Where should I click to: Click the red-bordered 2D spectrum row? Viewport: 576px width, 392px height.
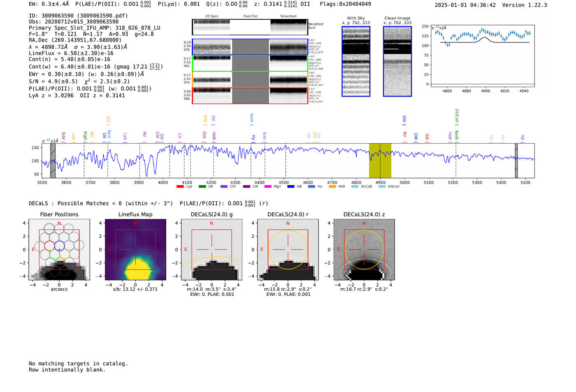(250, 95)
